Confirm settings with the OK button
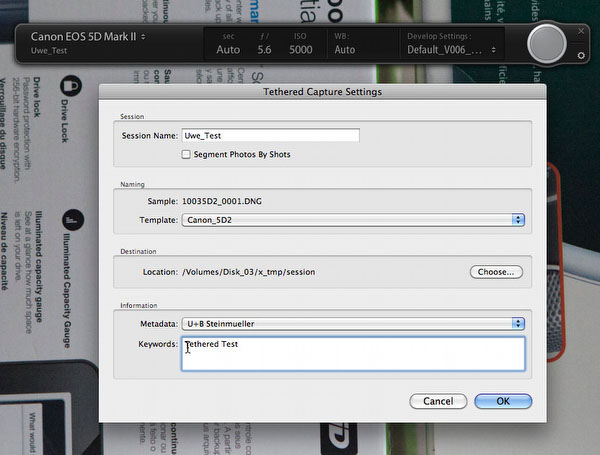The width and height of the screenshot is (600, 455). pos(502,401)
